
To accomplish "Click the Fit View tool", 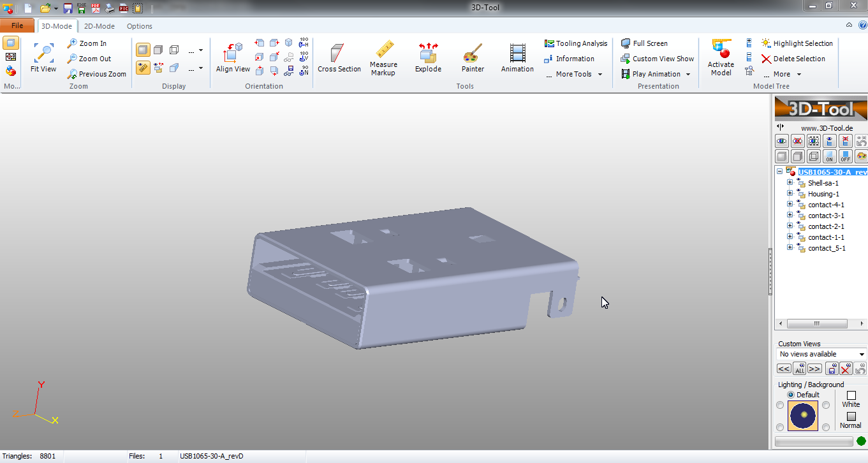I will [x=43, y=59].
